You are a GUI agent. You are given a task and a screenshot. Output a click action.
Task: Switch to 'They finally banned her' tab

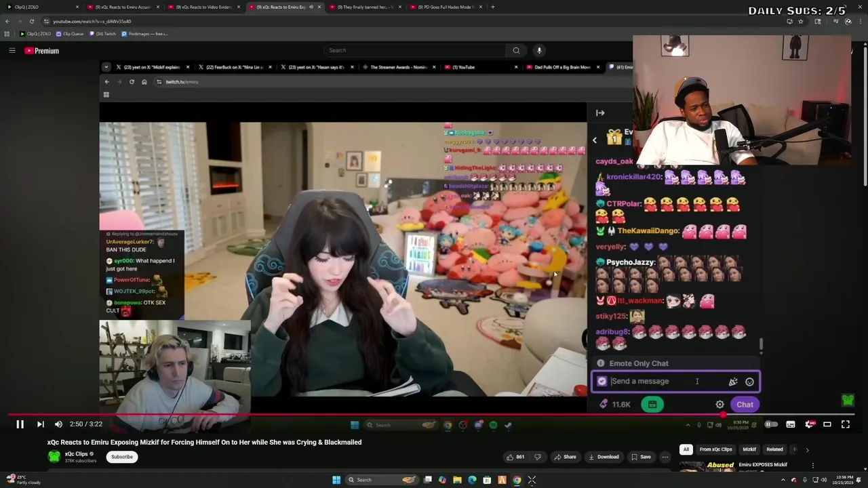pyautogui.click(x=366, y=7)
